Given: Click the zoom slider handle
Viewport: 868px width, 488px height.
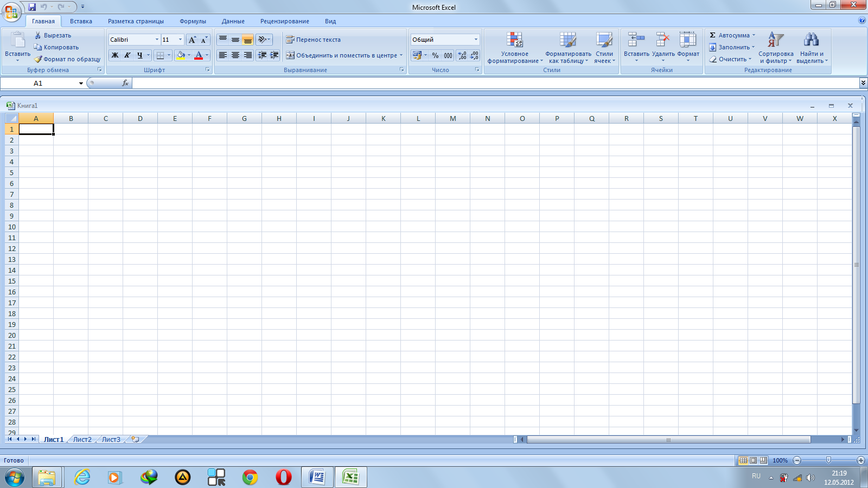Looking at the screenshot, I should [x=828, y=460].
